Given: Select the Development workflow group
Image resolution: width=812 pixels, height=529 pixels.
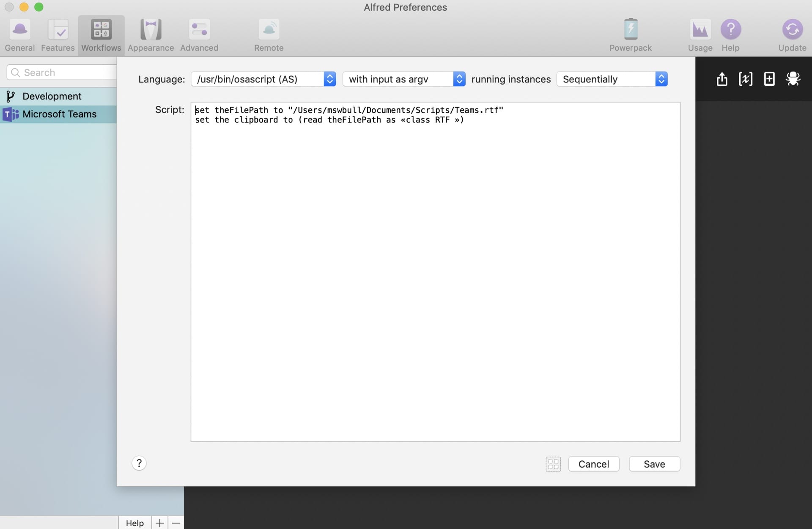Looking at the screenshot, I should point(52,95).
